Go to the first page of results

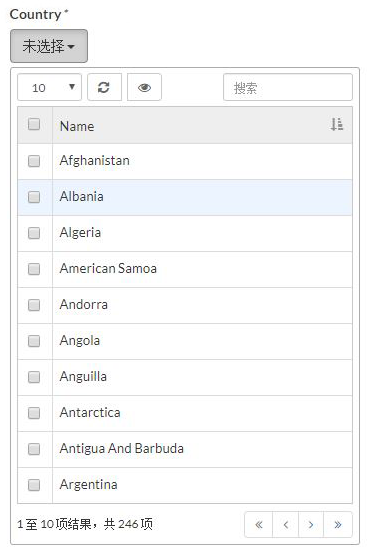tap(259, 524)
